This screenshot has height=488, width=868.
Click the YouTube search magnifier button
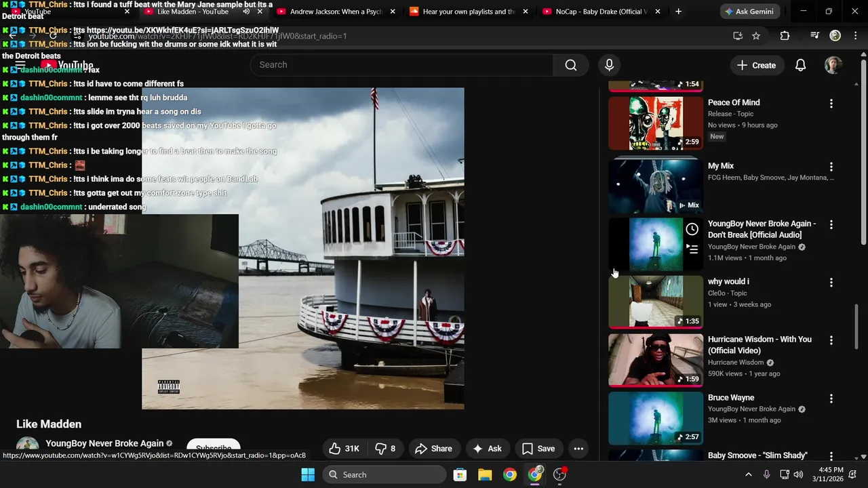[x=571, y=65]
